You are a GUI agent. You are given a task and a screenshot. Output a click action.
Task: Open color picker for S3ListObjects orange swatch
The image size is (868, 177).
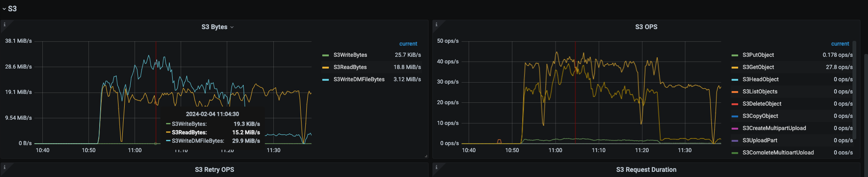(735, 92)
